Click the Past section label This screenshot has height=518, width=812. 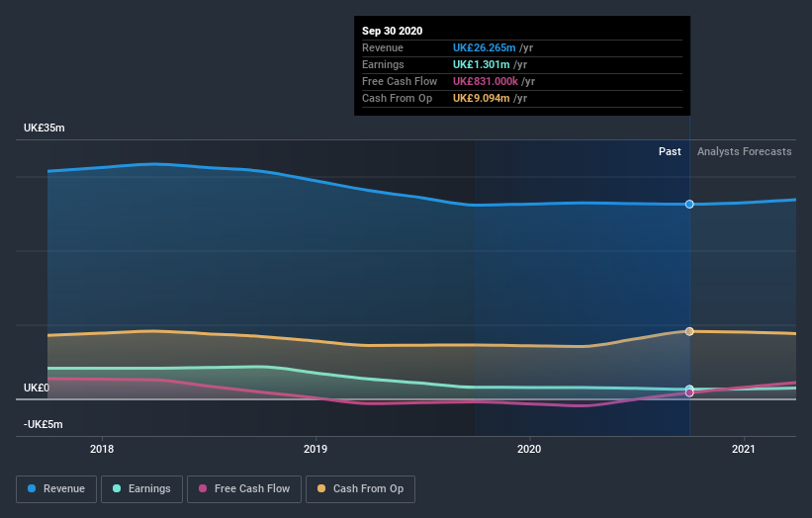(670, 151)
